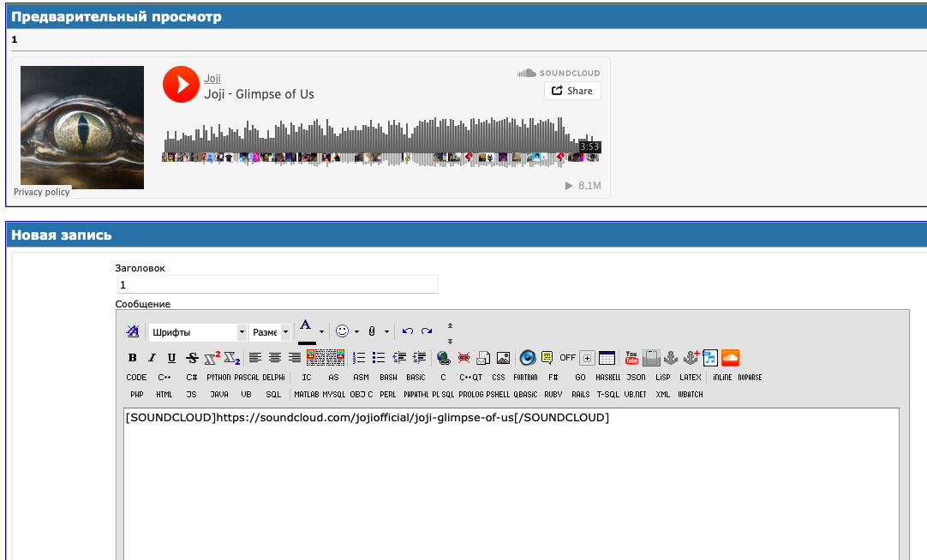Remove the link via Unlink icon

pos(463,357)
